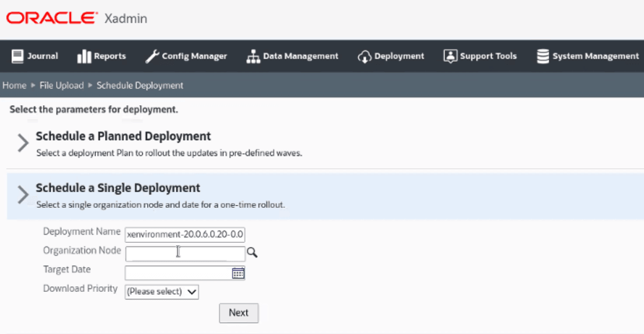Image resolution: width=644 pixels, height=334 pixels.
Task: Click Schedule Deployment breadcrumb
Action: click(140, 86)
